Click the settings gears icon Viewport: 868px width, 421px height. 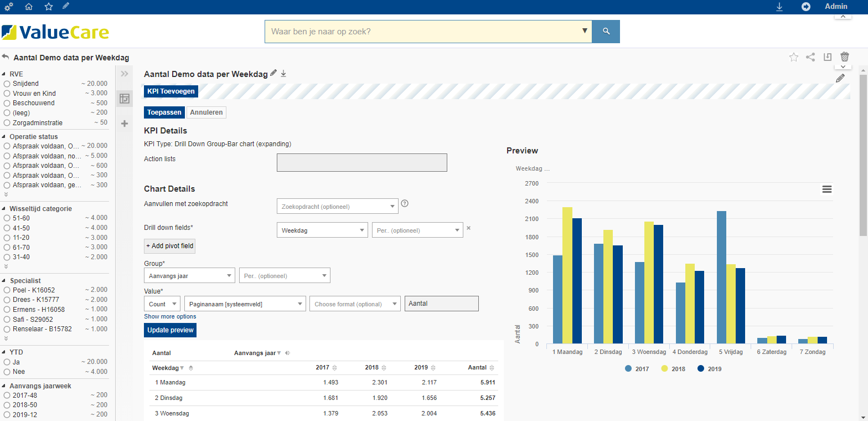pos(8,7)
